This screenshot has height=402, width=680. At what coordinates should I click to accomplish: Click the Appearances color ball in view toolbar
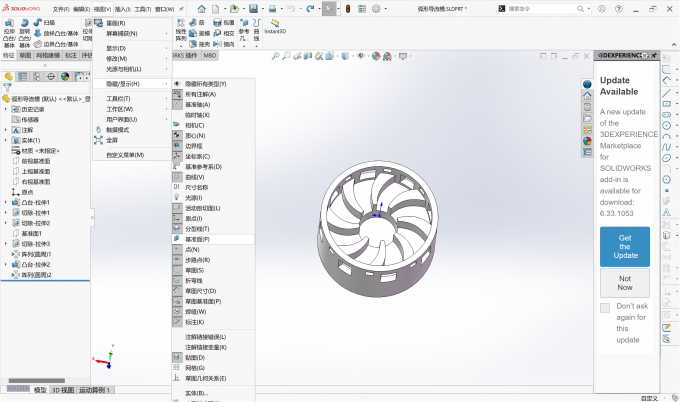[x=376, y=56]
